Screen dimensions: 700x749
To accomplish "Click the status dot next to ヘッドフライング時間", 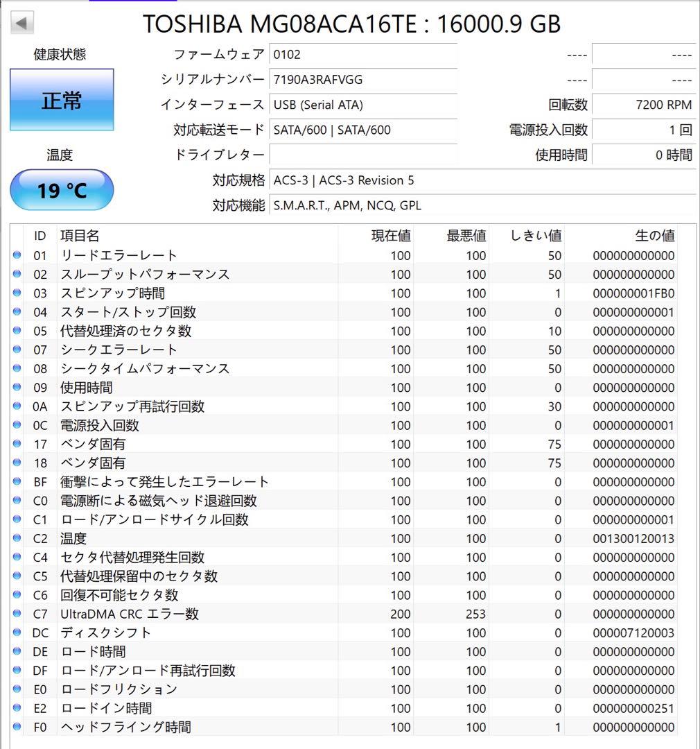I will (17, 727).
